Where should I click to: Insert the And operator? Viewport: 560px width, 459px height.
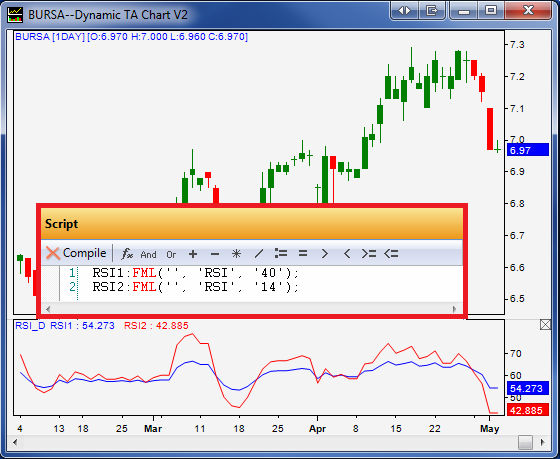coord(148,254)
